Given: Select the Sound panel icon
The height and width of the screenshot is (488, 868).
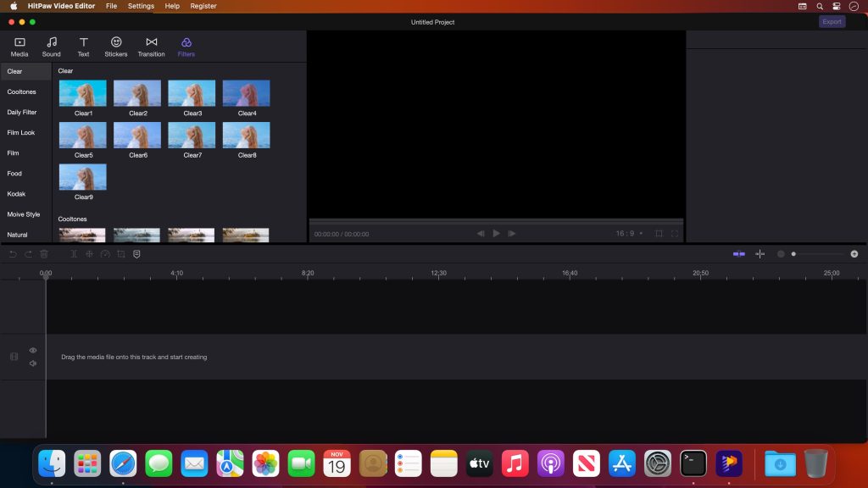Looking at the screenshot, I should click(x=51, y=45).
